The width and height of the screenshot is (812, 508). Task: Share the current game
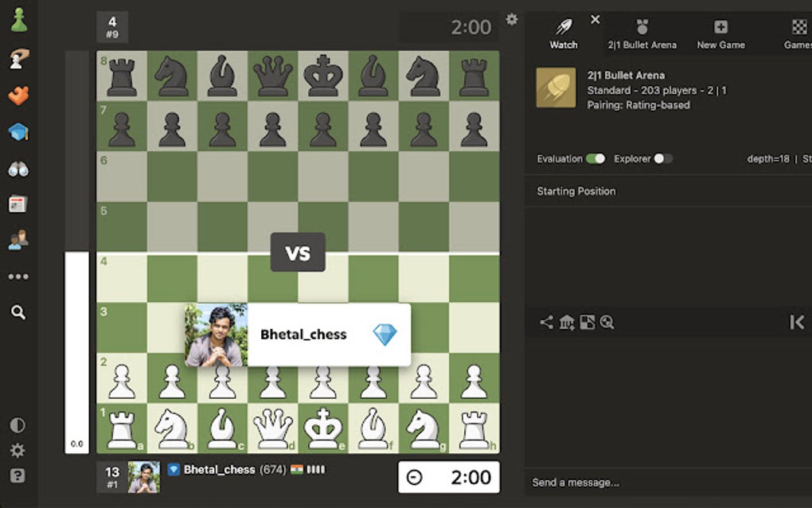546,322
